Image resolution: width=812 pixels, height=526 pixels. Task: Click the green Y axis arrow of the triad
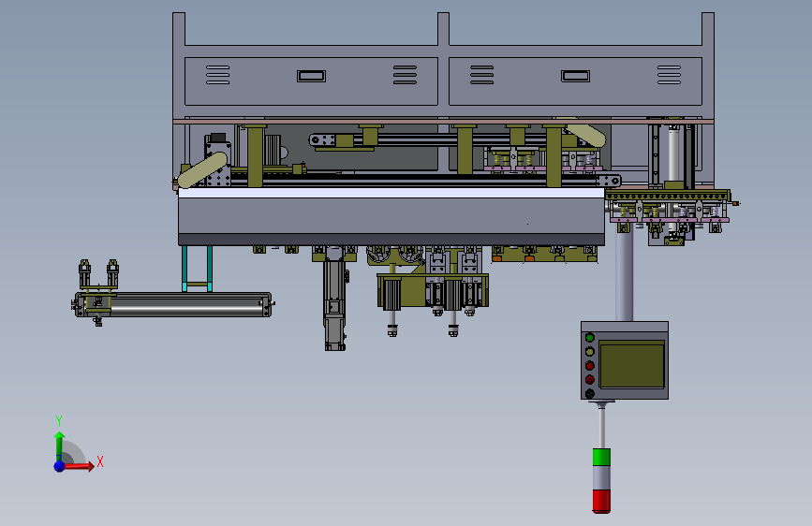(x=60, y=446)
